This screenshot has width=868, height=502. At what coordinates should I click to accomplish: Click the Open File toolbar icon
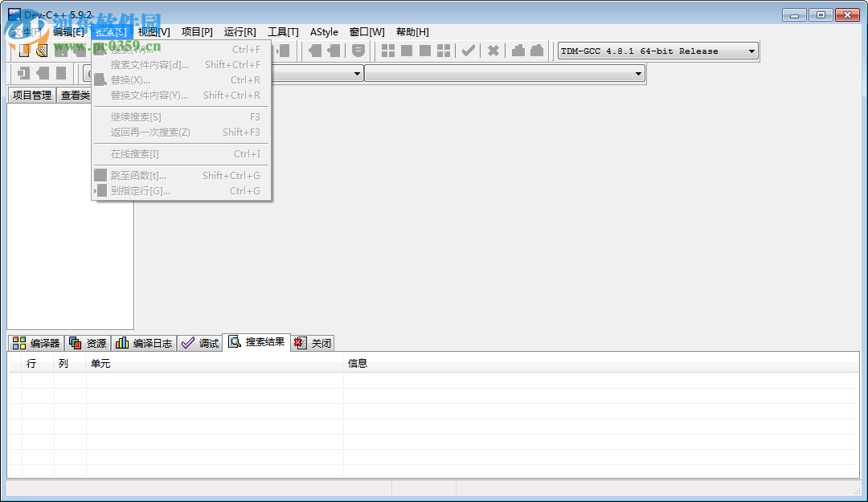(x=41, y=51)
